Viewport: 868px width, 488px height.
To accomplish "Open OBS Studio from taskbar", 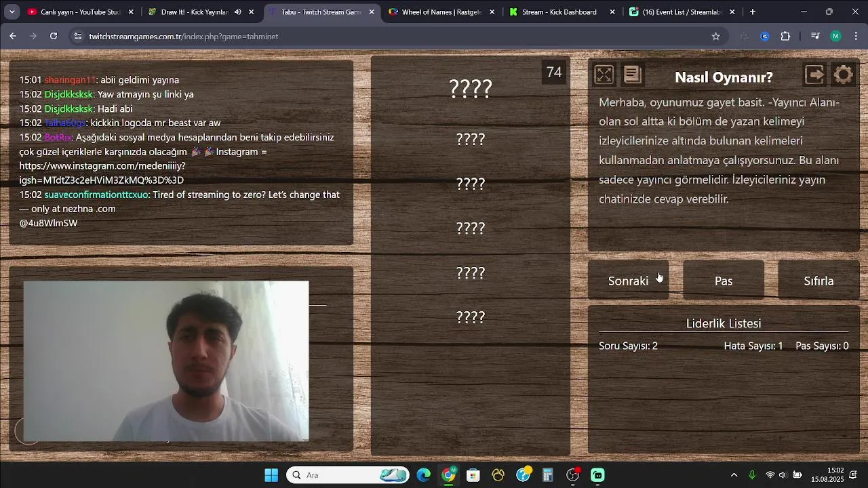I will pos(573,475).
